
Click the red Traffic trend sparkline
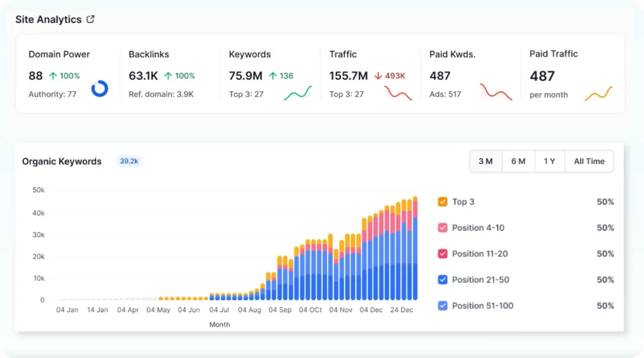tap(398, 93)
